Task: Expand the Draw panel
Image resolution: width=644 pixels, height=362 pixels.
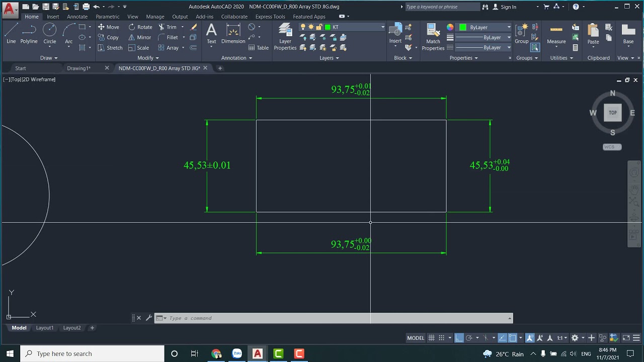Action: 49,58
